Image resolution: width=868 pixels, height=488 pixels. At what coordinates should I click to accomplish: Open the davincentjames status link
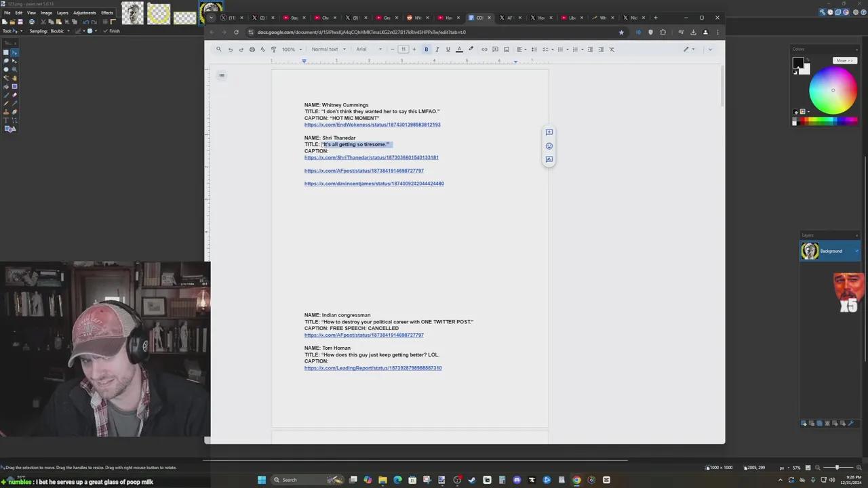[374, 184]
